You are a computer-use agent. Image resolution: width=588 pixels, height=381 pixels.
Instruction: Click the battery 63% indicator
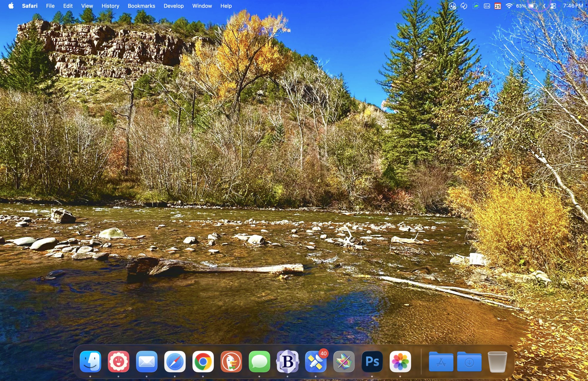(532, 6)
